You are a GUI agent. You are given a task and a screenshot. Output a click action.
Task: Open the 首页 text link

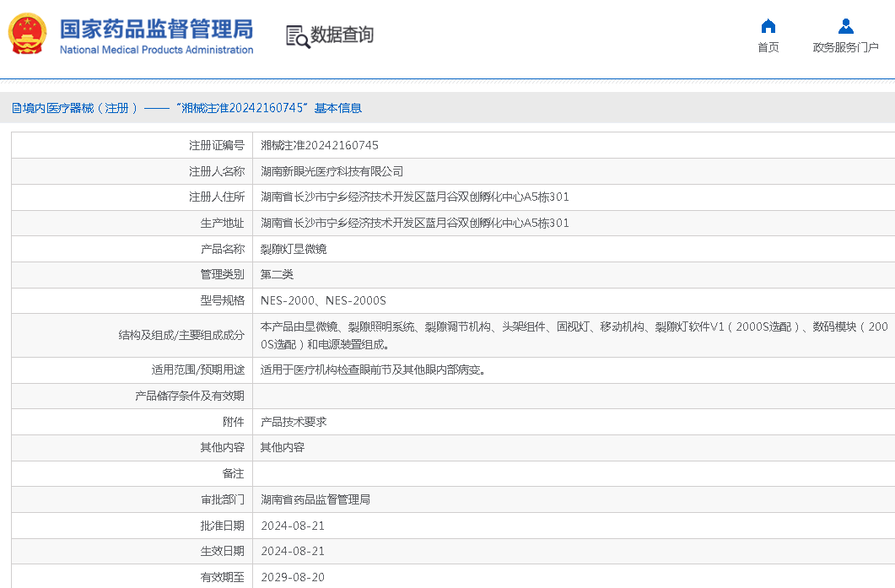click(x=768, y=47)
